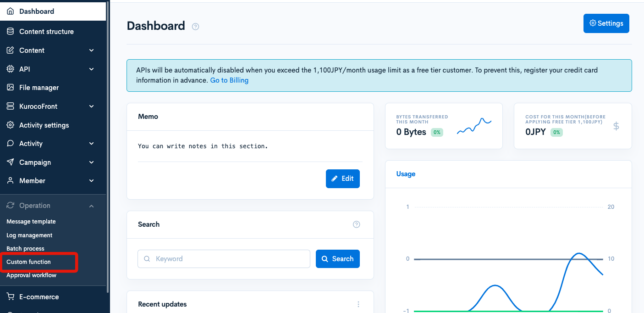Expand the Member submenu
The image size is (644, 313).
(91, 180)
